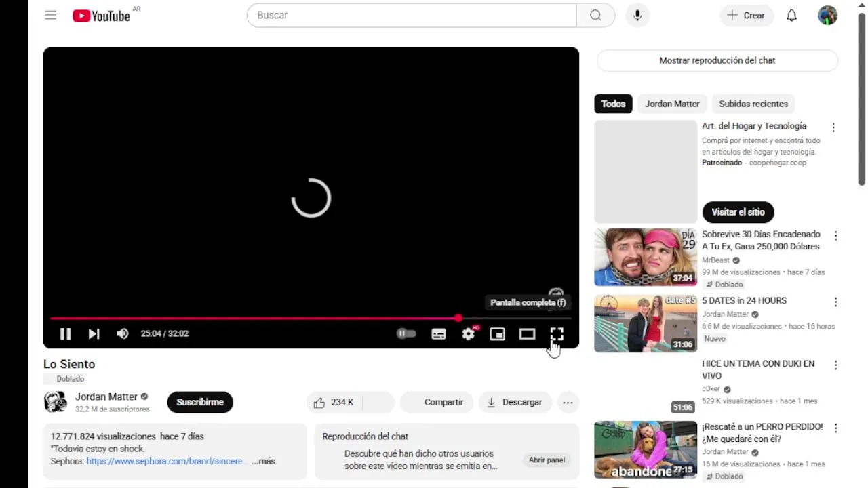Select the Subidas recientes filter chip
This screenshot has width=868, height=488.
[x=753, y=104]
